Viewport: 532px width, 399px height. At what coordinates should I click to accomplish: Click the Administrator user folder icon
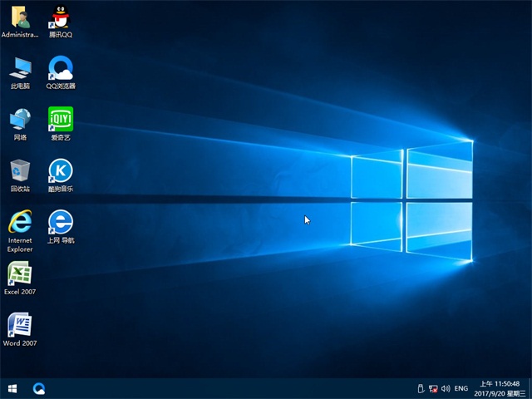click(x=20, y=17)
